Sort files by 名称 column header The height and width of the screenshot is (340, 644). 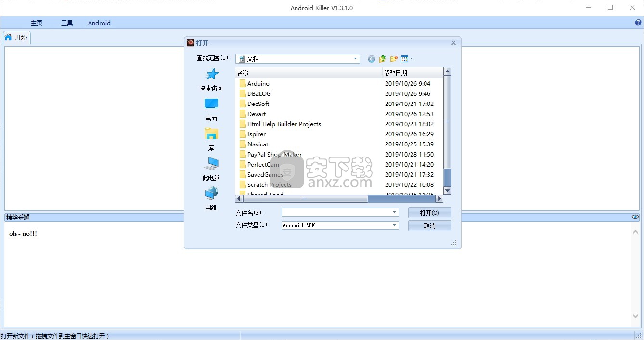coord(308,73)
